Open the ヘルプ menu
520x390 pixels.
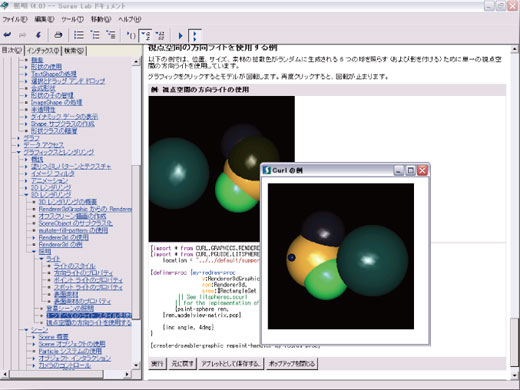click(x=130, y=19)
